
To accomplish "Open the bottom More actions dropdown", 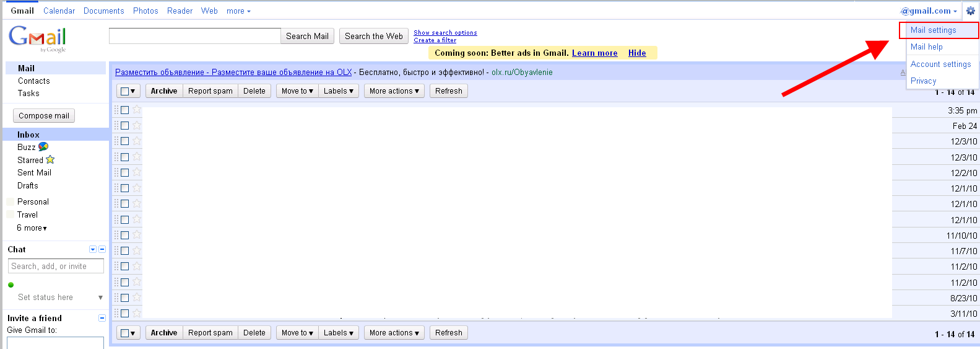I will [394, 333].
